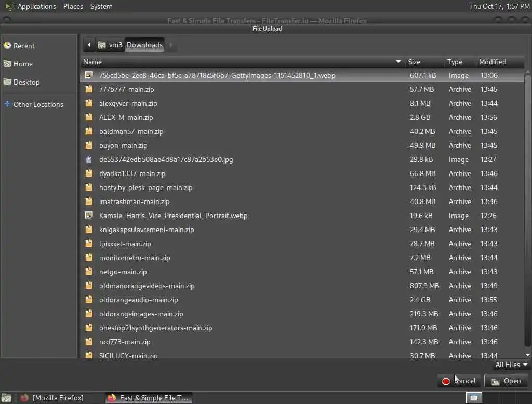
Task: Click the sort arrow in Name column header
Action: point(398,62)
